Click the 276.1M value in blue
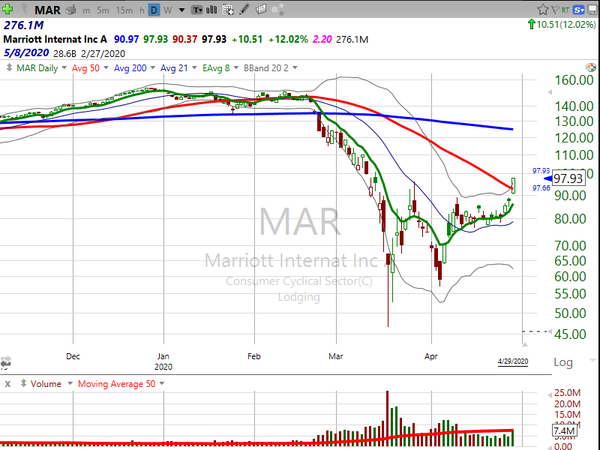600x450 pixels. click(24, 25)
